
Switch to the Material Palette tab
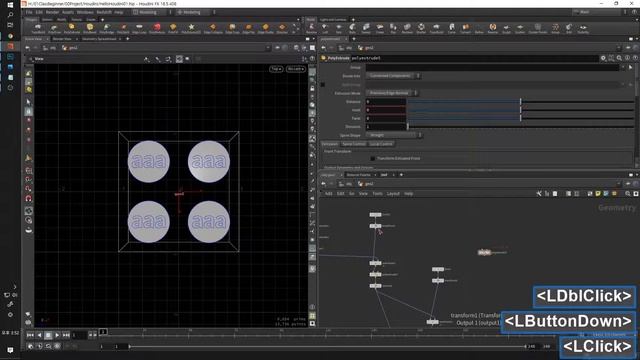358,175
